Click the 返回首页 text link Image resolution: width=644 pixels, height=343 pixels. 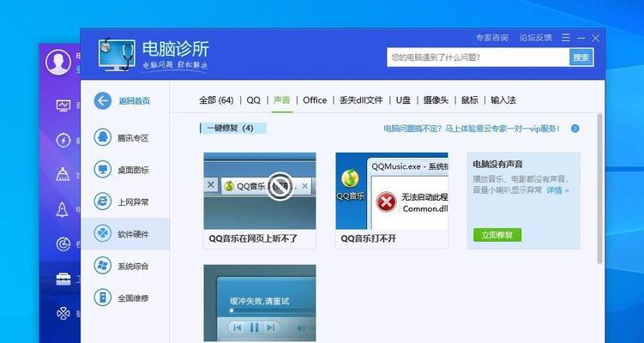click(135, 101)
